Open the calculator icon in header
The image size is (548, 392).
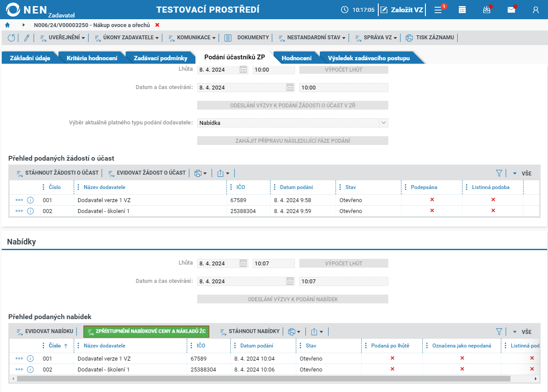point(462,10)
